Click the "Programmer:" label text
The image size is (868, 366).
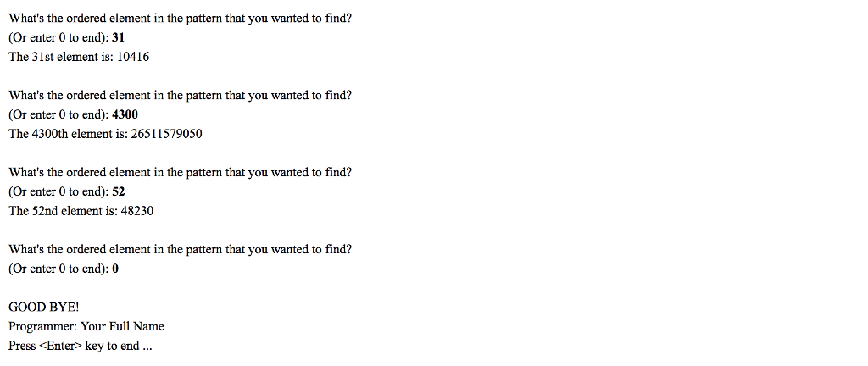(42, 326)
